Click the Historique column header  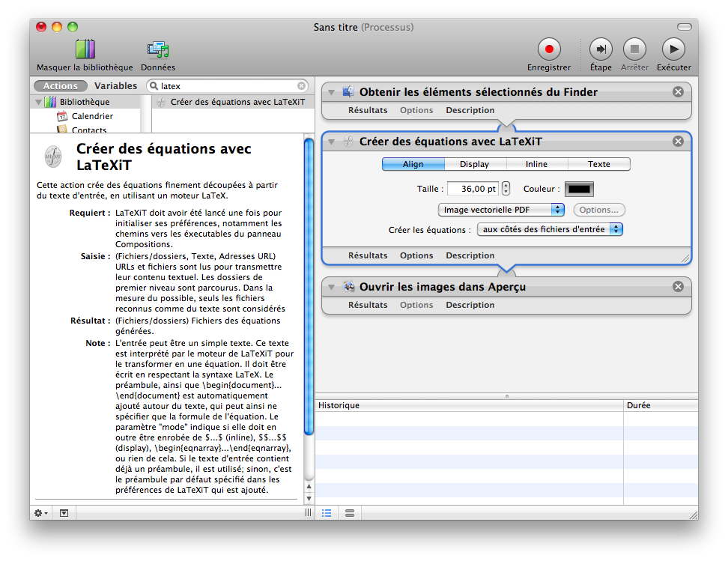[469, 405]
